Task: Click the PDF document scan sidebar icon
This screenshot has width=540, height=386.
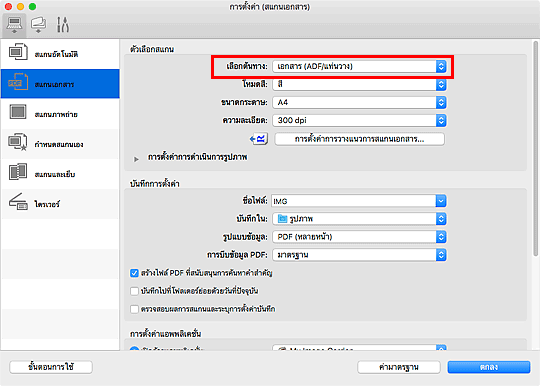Action: pos(18,82)
